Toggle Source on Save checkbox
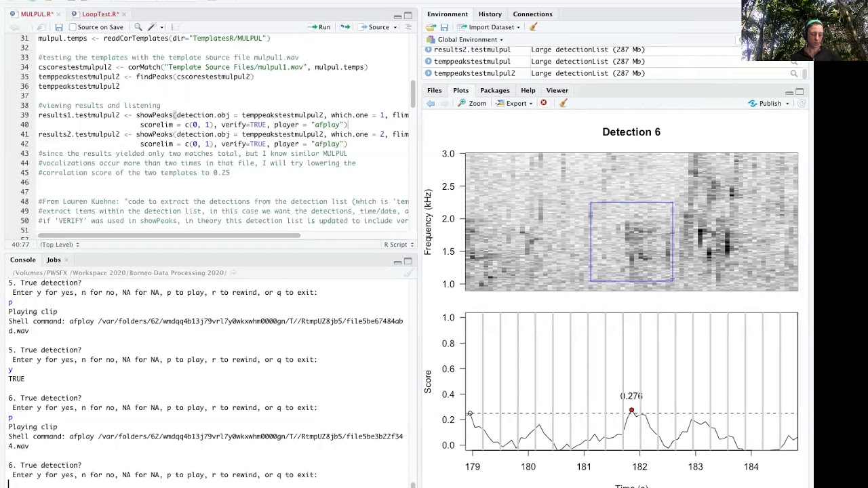The image size is (868, 488). pyautogui.click(x=73, y=27)
